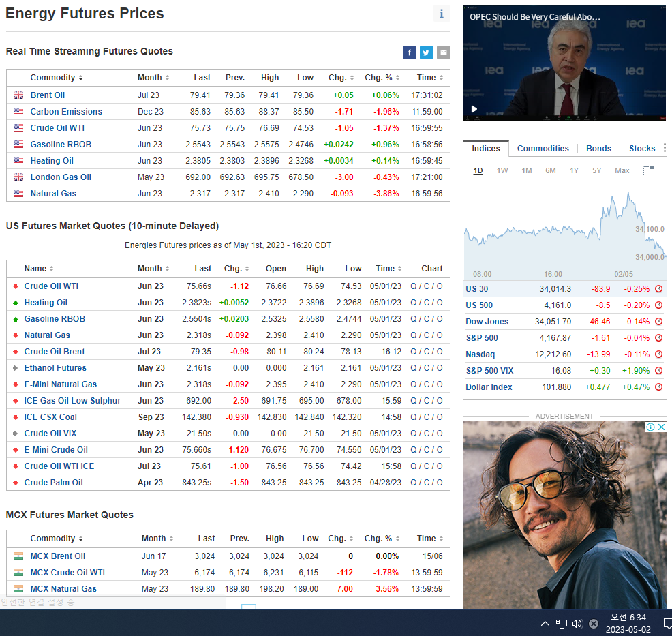The height and width of the screenshot is (636, 672).
Task: Open OPEC Should Be Very Careful video thumbnail
Action: tap(564, 63)
